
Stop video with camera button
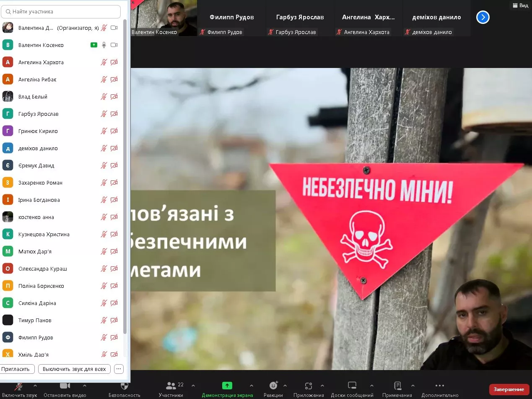tap(65, 386)
